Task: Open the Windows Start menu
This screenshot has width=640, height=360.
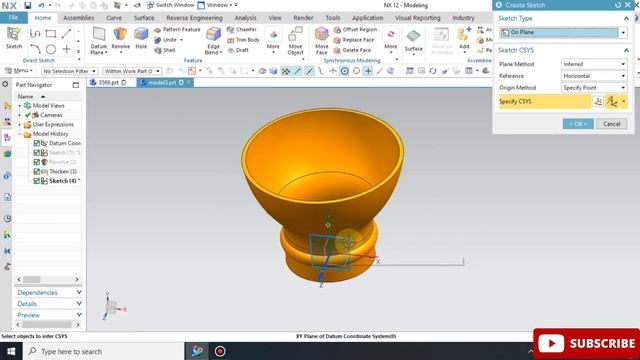Action: coord(11,351)
